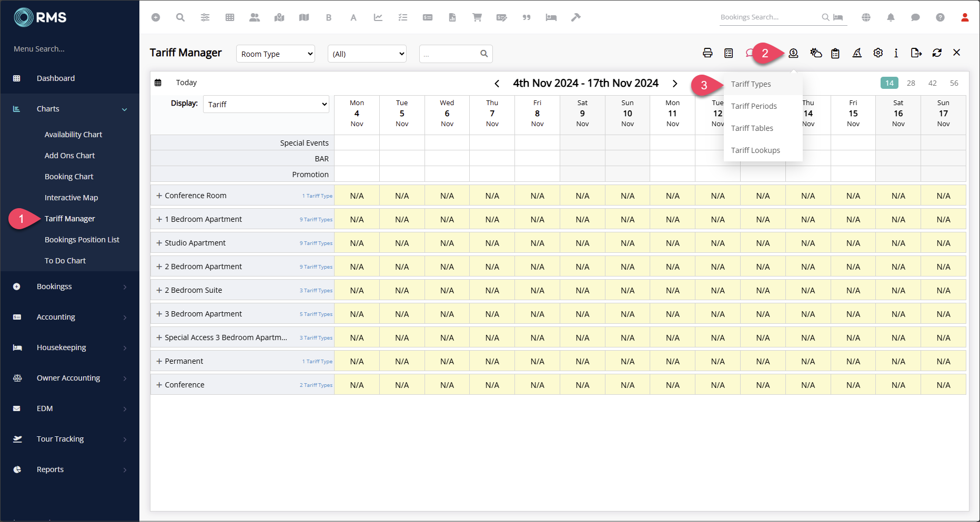
Task: Click the Tariff Manager search box
Action: [x=456, y=54]
